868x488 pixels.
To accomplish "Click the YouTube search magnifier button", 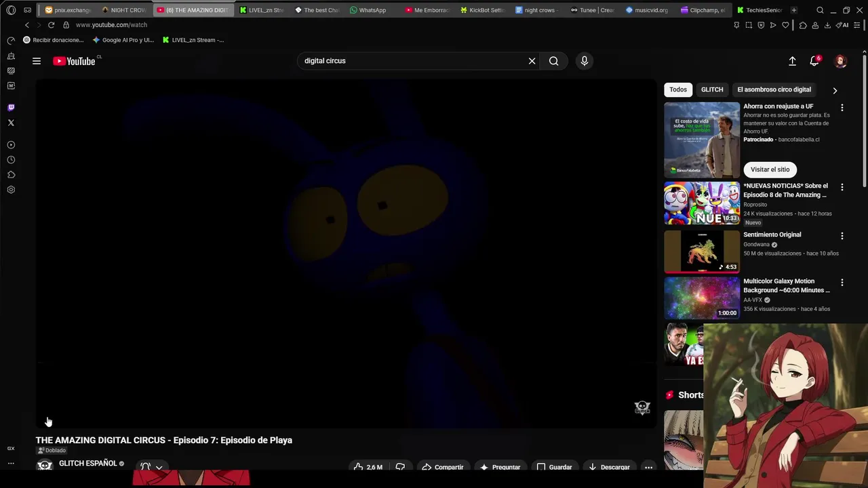I will pyautogui.click(x=554, y=61).
